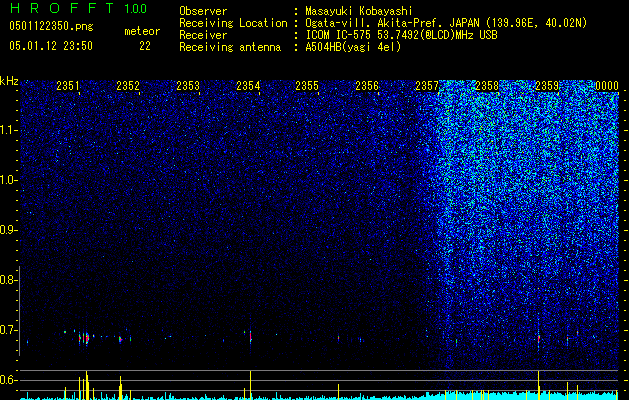Click the 0.6 kHz frequency label

(8, 380)
